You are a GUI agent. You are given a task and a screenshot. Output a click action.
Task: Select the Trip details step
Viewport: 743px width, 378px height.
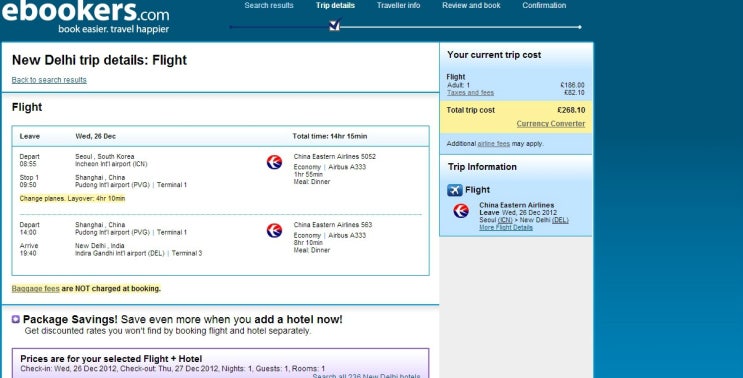[x=335, y=6]
